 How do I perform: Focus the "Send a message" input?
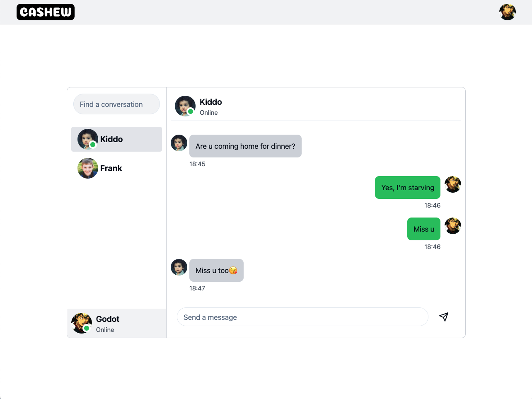[302, 317]
